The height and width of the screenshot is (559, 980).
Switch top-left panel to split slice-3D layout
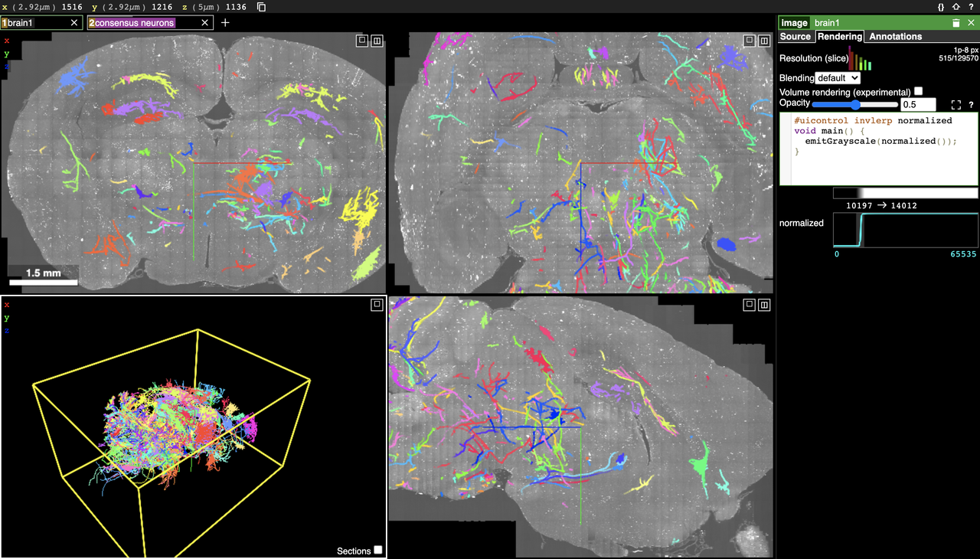tap(377, 41)
